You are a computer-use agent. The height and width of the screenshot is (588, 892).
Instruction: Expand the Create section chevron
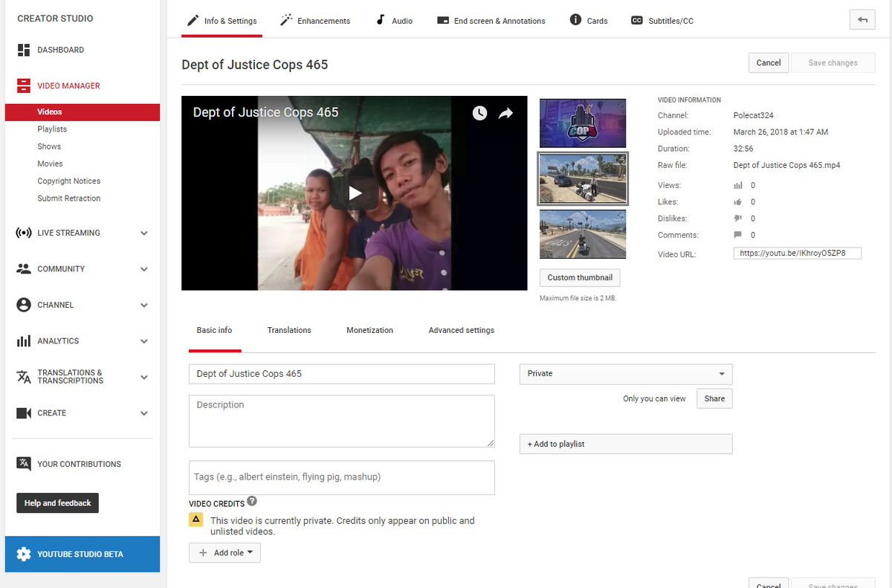[144, 413]
